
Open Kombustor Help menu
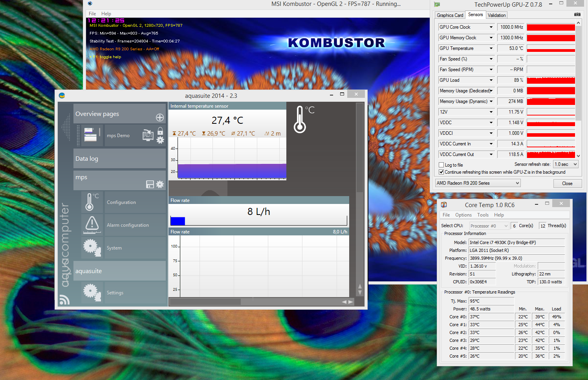click(x=106, y=13)
